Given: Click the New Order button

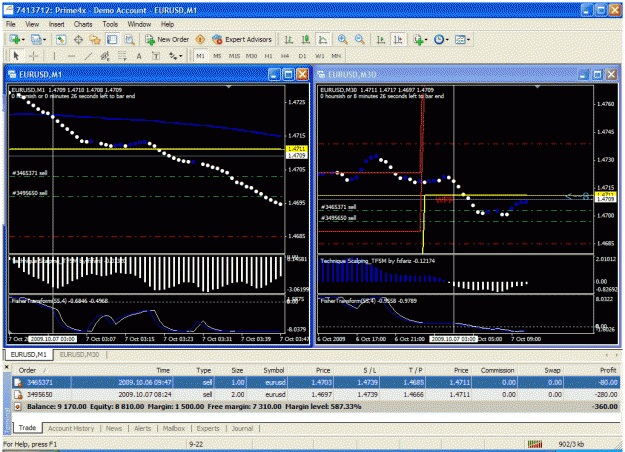Looking at the screenshot, I should (x=167, y=39).
